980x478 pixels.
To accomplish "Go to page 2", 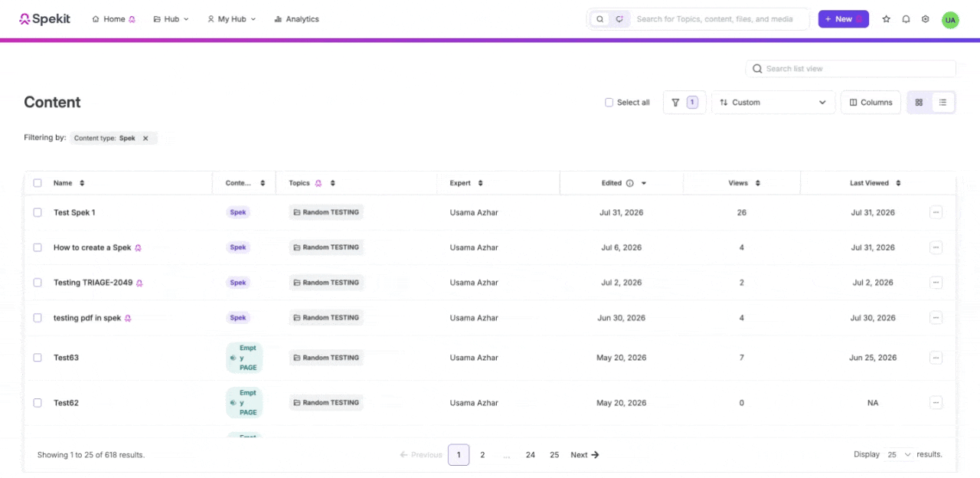I will coord(482,454).
